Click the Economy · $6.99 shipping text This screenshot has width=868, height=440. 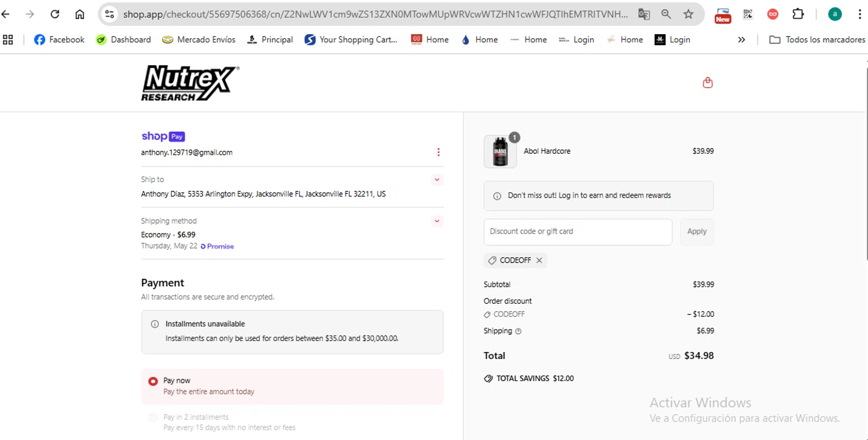tap(168, 235)
